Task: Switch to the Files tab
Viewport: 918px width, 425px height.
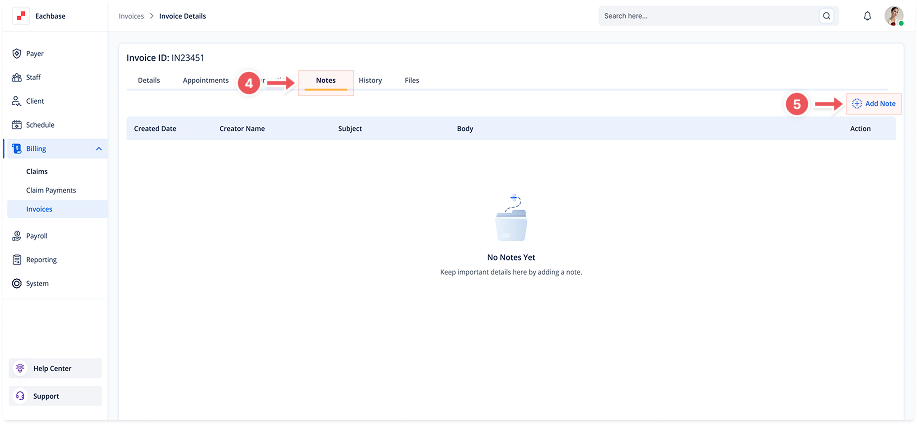Action: point(412,80)
